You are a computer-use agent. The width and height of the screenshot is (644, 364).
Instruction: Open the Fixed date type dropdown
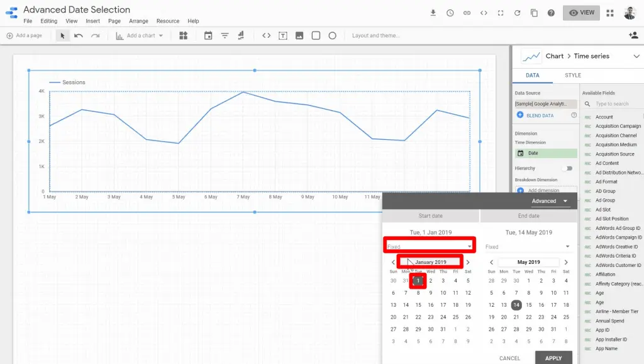pos(431,245)
